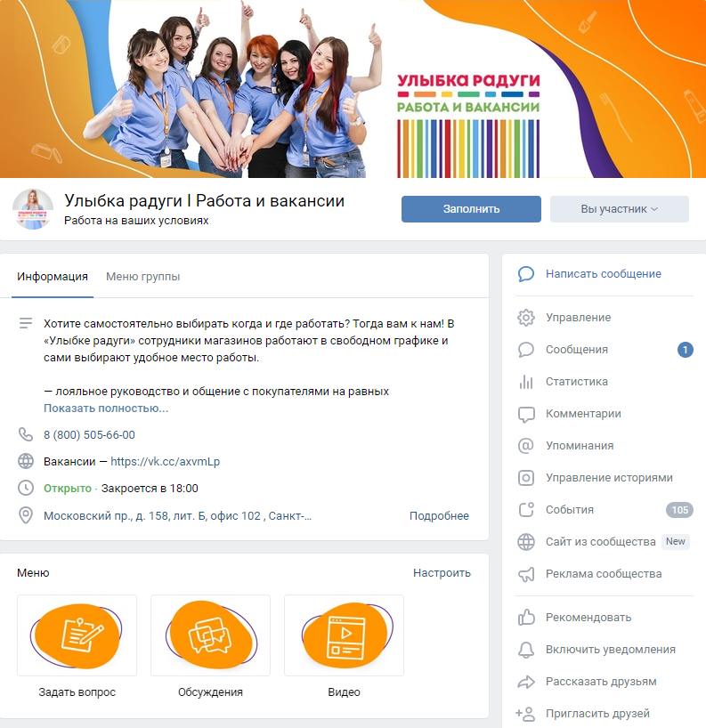Open Реклама сообщества

pos(604,574)
